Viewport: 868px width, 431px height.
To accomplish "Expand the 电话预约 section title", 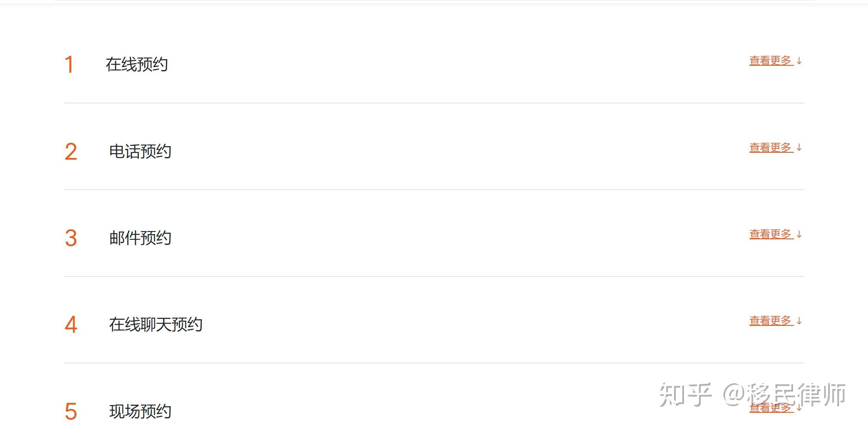I will [x=140, y=151].
